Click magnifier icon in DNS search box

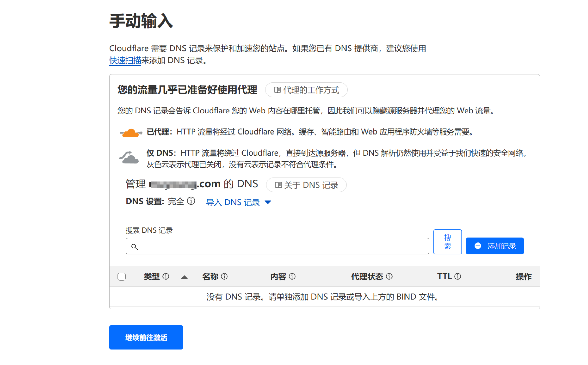(x=134, y=246)
